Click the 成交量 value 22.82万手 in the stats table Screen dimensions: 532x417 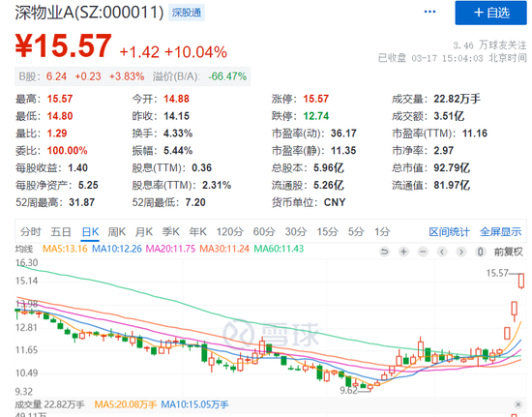click(457, 99)
